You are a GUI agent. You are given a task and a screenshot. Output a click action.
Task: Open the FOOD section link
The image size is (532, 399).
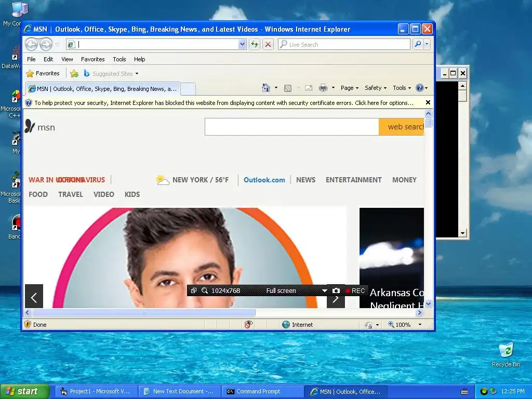[38, 194]
